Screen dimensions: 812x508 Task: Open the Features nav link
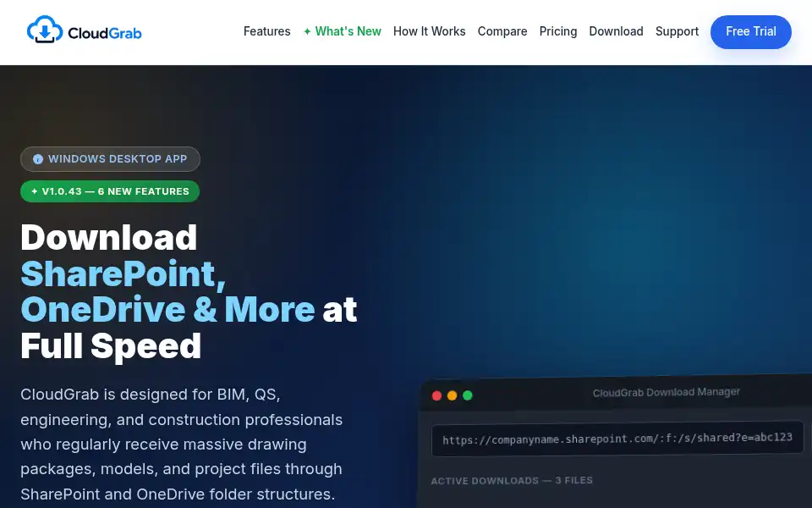tap(266, 31)
